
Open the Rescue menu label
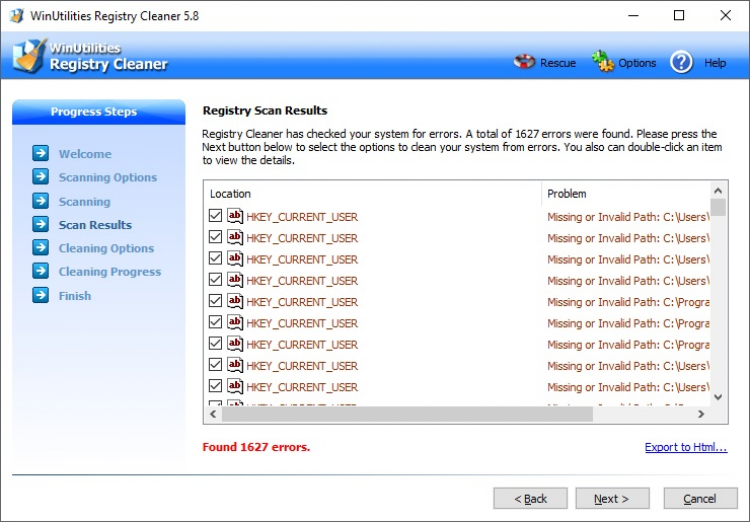(558, 63)
